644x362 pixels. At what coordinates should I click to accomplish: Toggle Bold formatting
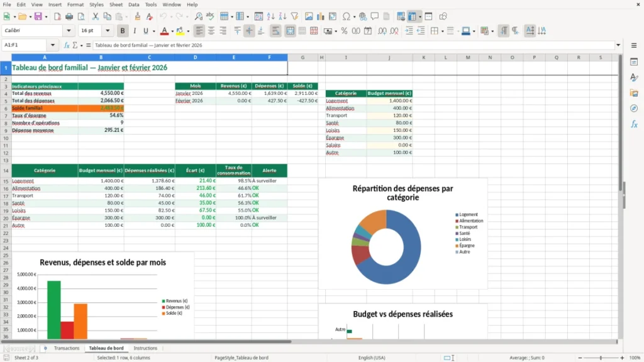(123, 31)
